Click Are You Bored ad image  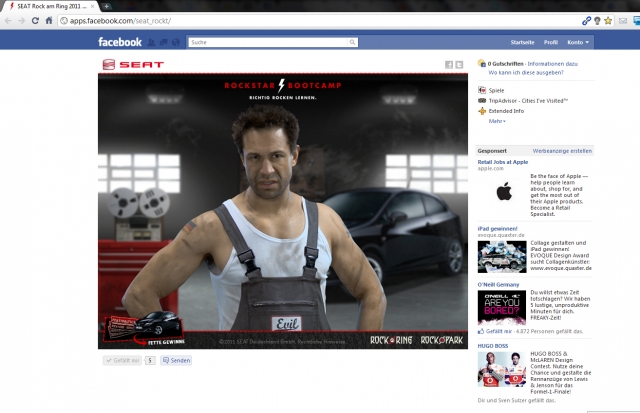[502, 308]
